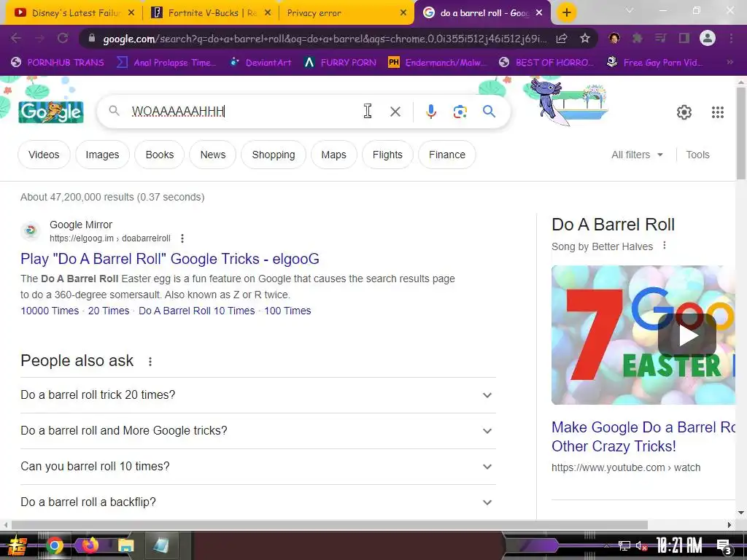The height and width of the screenshot is (560, 747).
Task: Toggle the Chrome side panel icon
Action: (684, 38)
